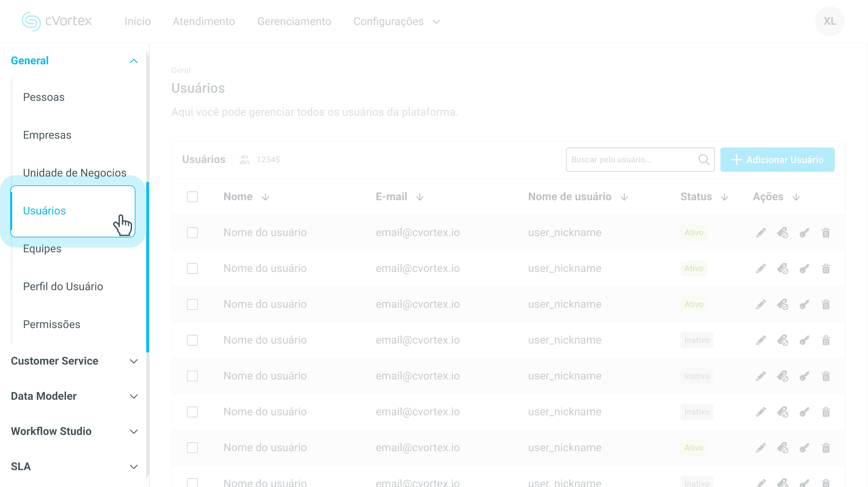Click the trash icon in the first user row
The height and width of the screenshot is (487, 868).
[826, 233]
